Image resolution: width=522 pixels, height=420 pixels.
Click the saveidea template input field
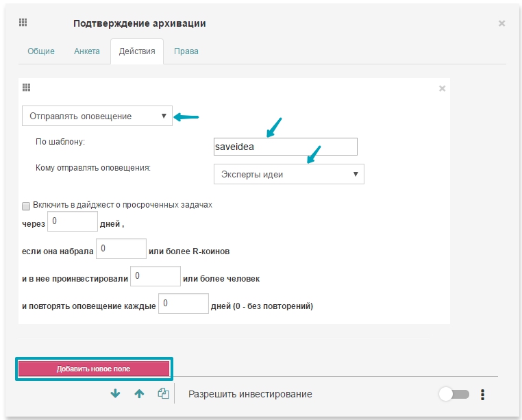[285, 147]
